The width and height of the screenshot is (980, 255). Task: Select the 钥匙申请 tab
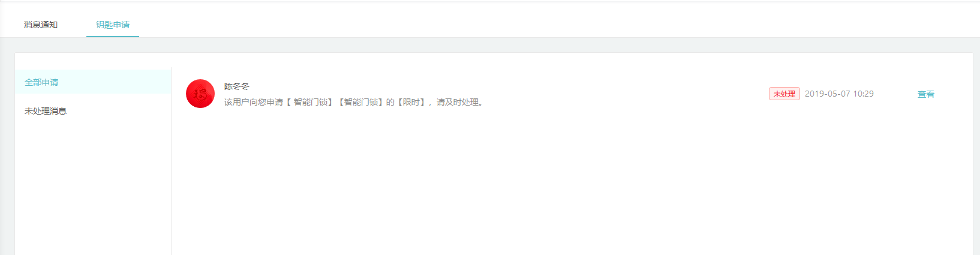(113, 25)
